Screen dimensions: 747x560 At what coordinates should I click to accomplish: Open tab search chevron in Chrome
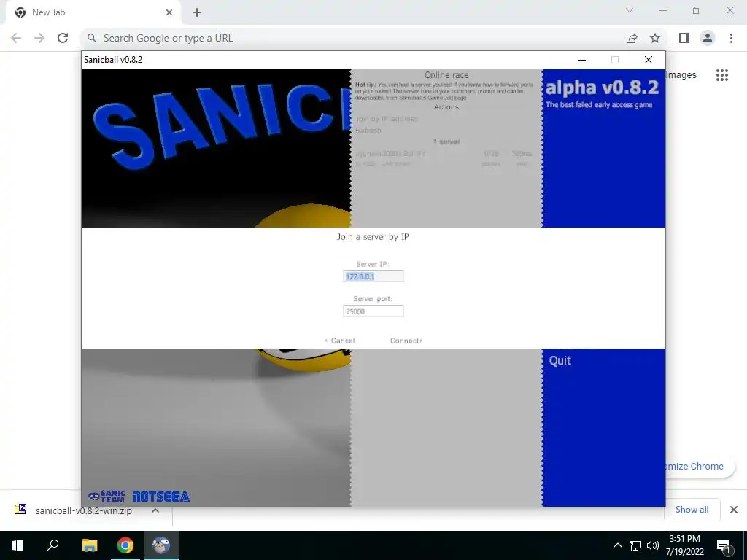click(630, 10)
